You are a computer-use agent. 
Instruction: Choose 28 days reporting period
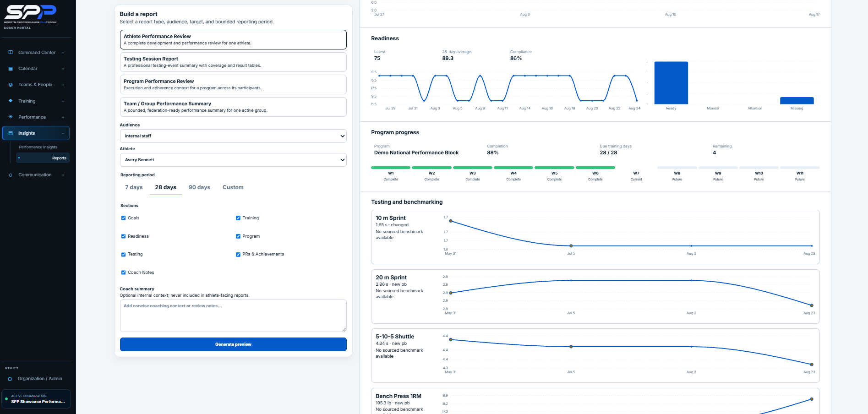coord(165,187)
